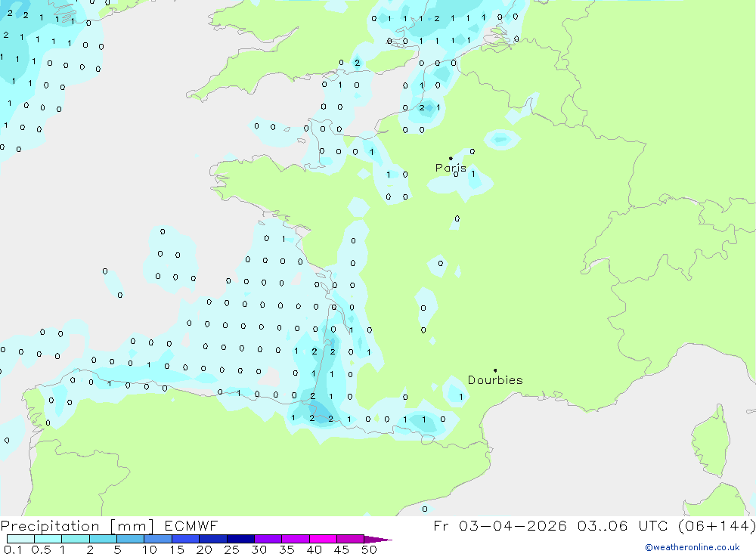Select the black dot marker above Dourbies
756x554 pixels.
coord(495,370)
